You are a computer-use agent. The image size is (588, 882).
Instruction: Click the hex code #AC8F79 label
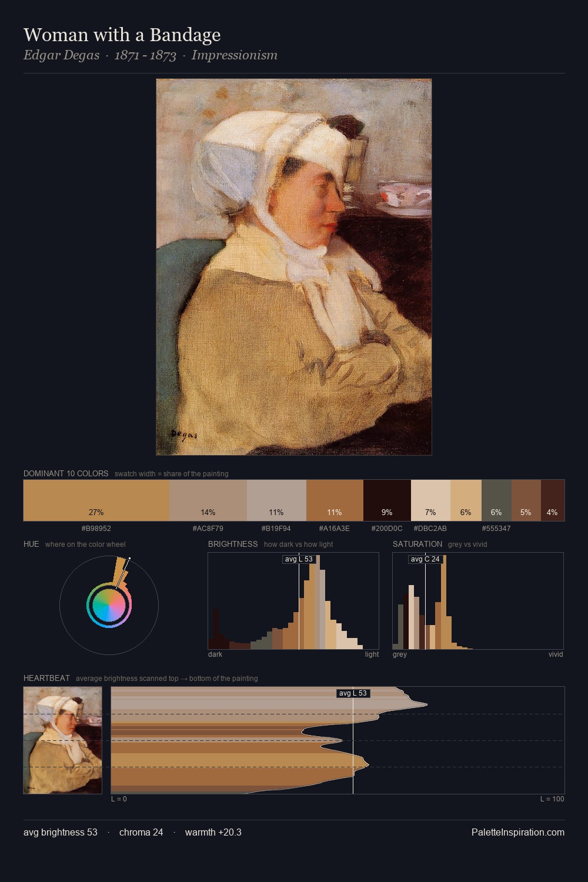click(208, 529)
